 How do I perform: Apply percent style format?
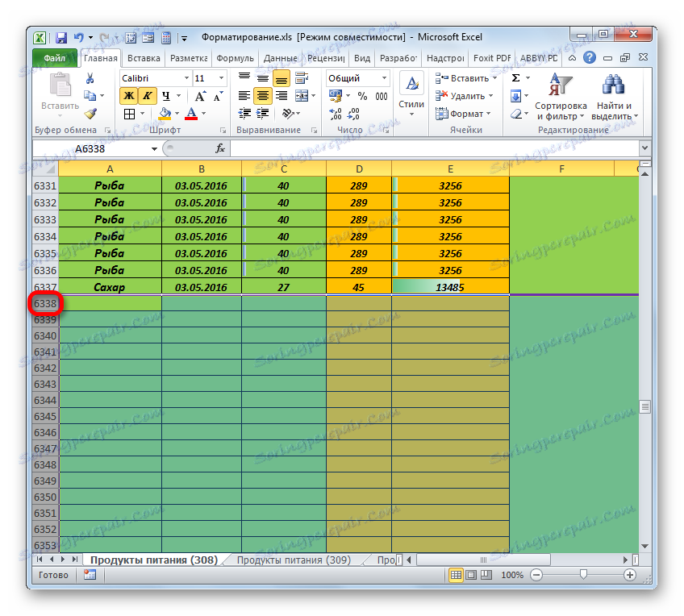(x=362, y=96)
